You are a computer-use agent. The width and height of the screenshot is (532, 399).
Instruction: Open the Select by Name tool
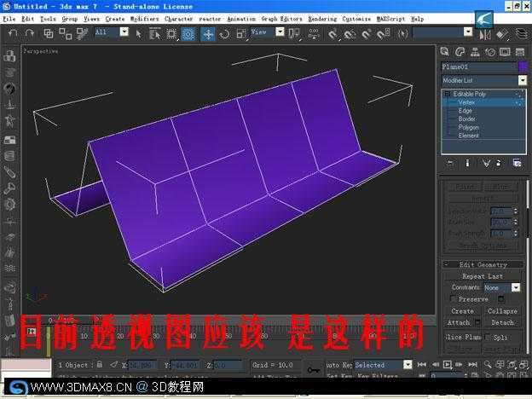(155, 33)
